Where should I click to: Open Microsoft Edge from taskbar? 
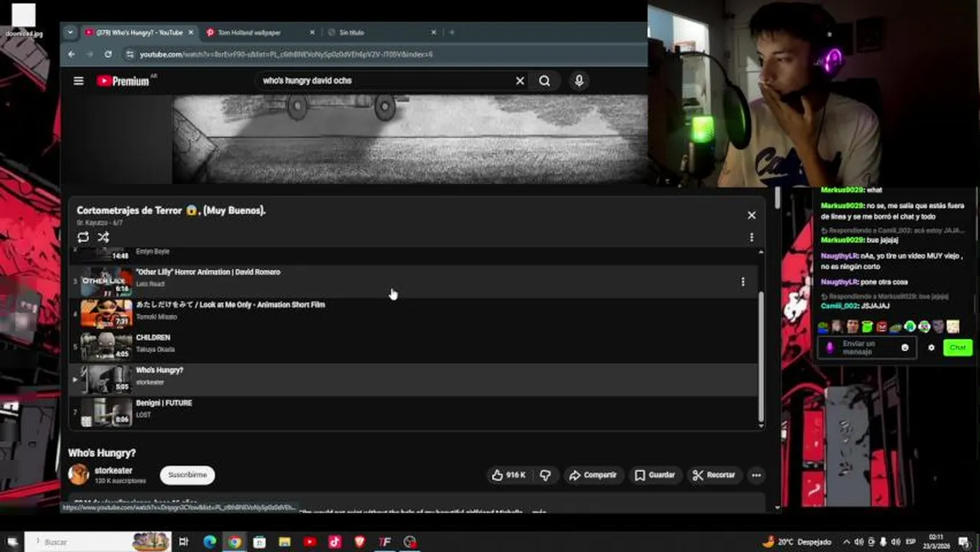coord(209,542)
